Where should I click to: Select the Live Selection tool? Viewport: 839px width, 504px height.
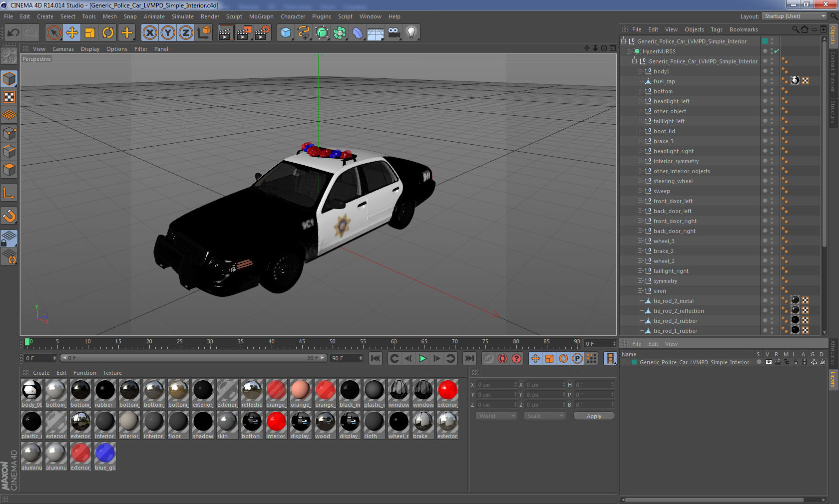[x=53, y=33]
